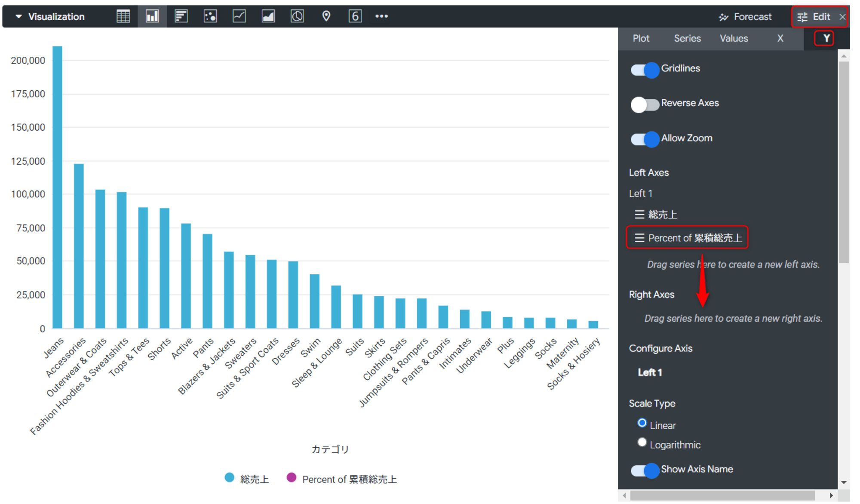The height and width of the screenshot is (504, 860).
Task: Click the vertical scrollbar down arrow
Action: (x=844, y=483)
